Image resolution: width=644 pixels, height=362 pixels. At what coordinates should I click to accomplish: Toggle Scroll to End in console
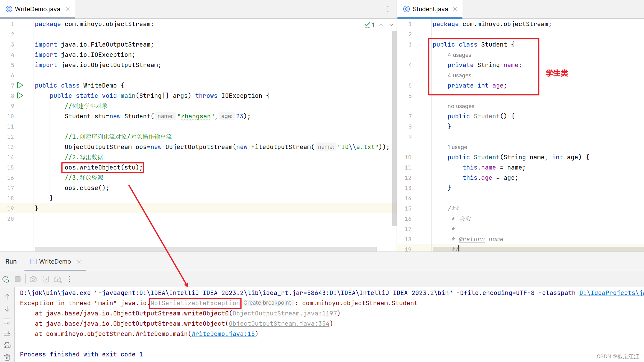7,333
